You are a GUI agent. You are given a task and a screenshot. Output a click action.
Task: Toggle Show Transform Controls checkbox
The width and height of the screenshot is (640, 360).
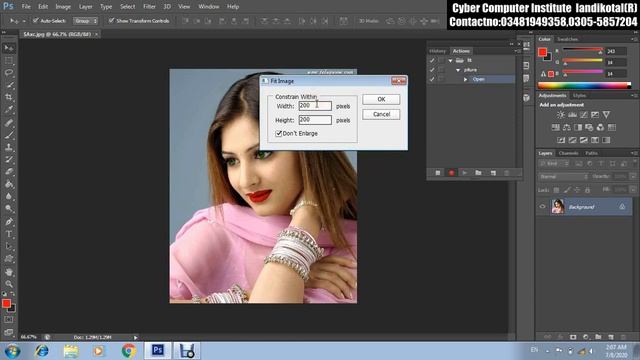(x=111, y=20)
